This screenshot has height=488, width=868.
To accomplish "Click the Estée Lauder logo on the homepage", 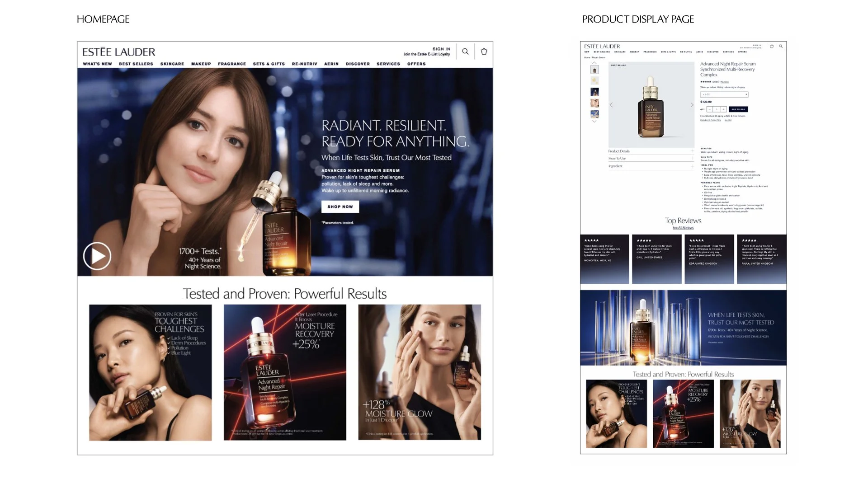I will coord(119,52).
